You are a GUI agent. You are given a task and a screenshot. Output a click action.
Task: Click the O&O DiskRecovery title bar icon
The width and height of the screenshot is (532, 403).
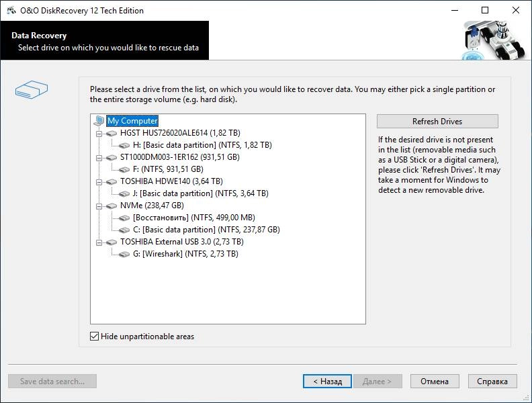pos(11,11)
